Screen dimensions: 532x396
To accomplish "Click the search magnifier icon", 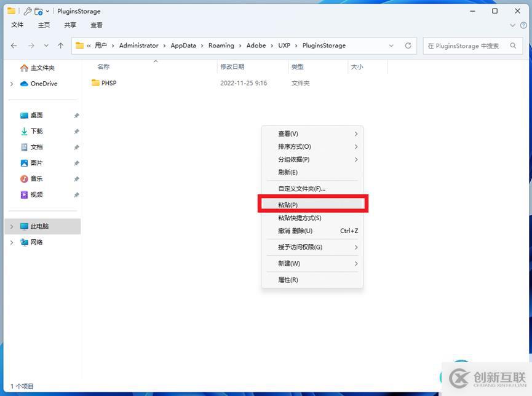I will point(513,46).
